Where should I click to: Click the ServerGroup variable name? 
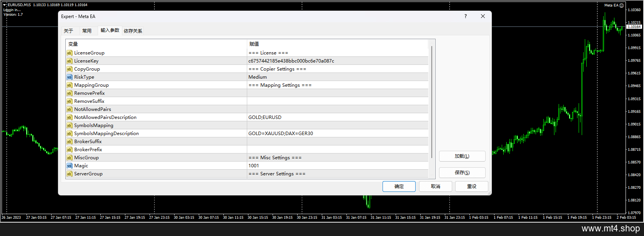point(88,174)
